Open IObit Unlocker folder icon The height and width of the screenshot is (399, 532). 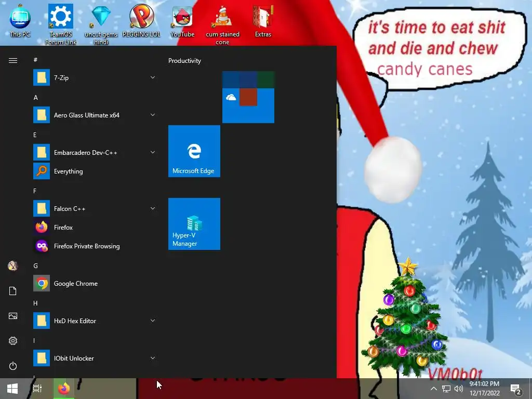pyautogui.click(x=42, y=358)
